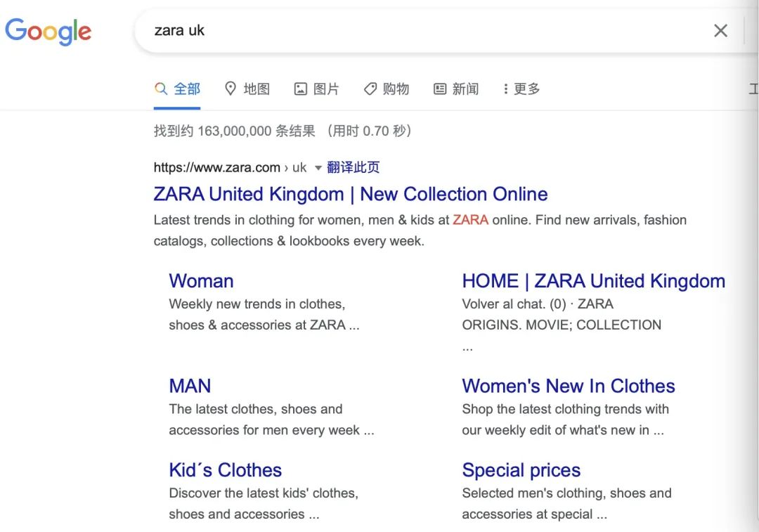759x532 pixels.
Task: Open Women's New In Clothes link
Action: pos(568,386)
